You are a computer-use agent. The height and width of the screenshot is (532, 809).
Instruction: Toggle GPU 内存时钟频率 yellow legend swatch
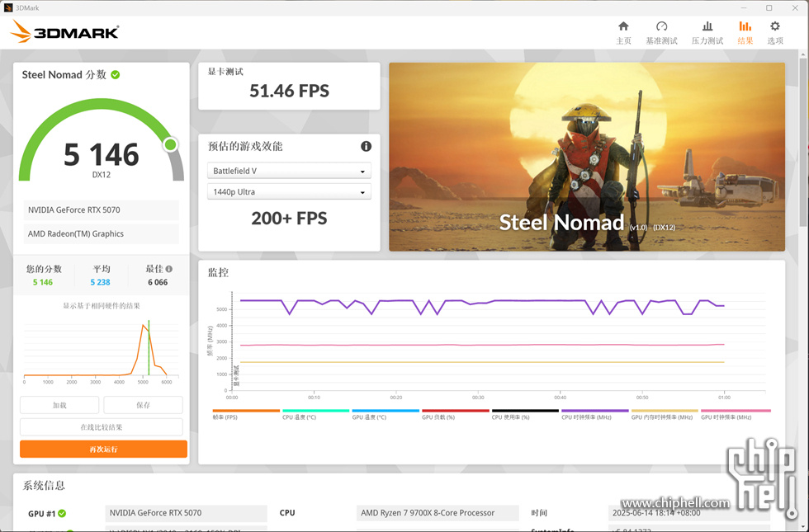click(x=665, y=411)
